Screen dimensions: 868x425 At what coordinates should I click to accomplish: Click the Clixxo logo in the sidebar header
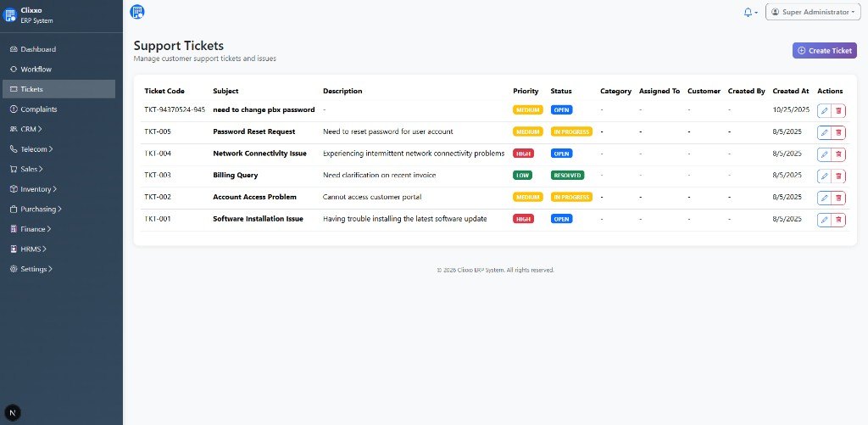(9, 15)
